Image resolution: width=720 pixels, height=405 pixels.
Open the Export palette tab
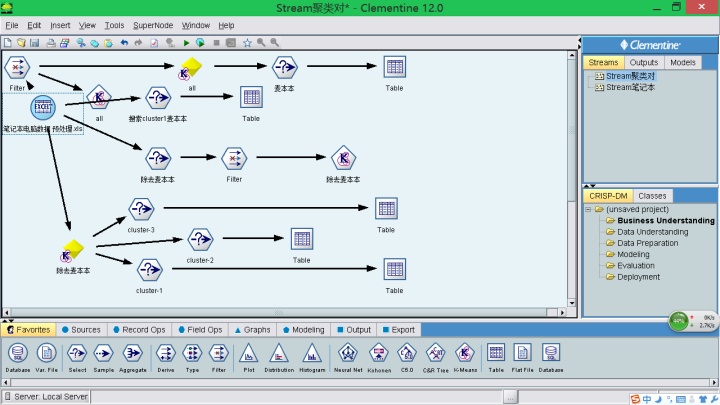(x=399, y=330)
